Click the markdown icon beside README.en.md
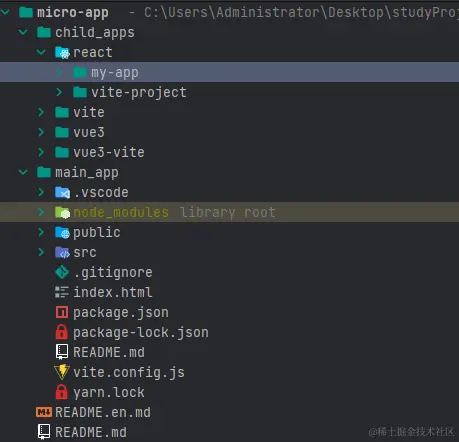Image resolution: width=459 pixels, height=442 pixels. pos(44,412)
